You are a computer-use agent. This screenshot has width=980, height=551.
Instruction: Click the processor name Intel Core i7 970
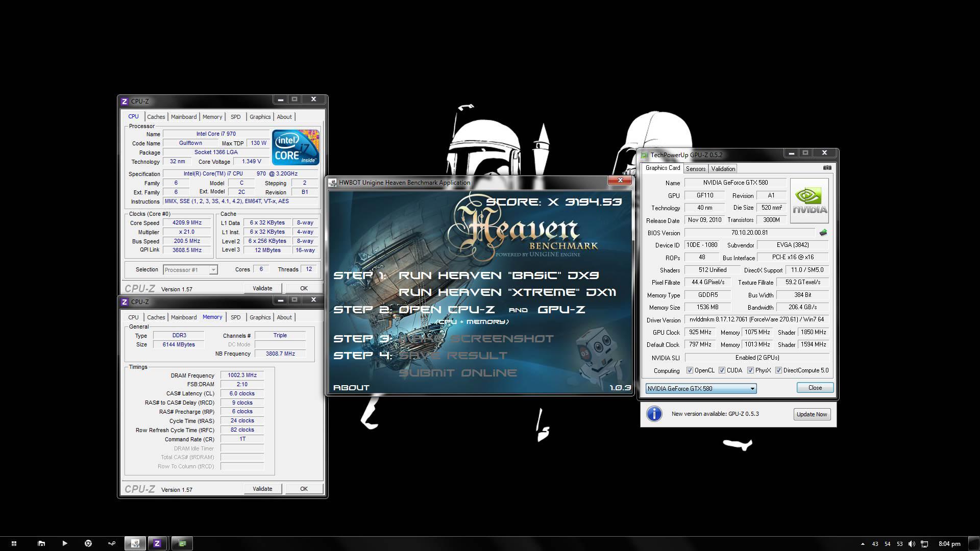click(x=216, y=134)
